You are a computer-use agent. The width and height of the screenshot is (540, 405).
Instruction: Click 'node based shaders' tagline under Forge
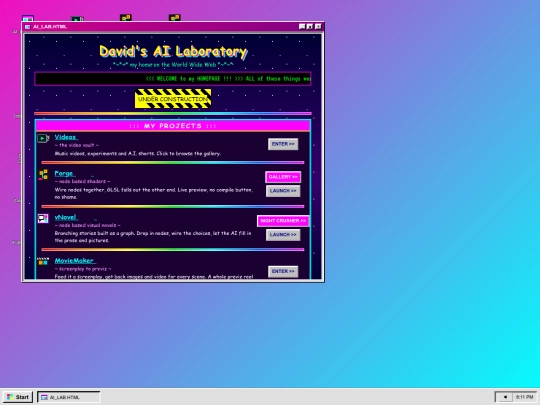click(82, 181)
